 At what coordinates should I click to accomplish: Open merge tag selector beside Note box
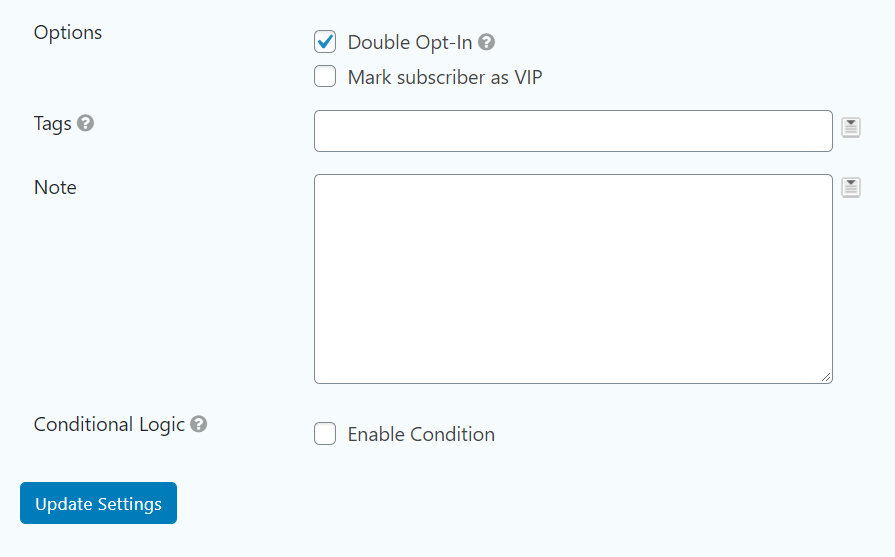tap(850, 187)
